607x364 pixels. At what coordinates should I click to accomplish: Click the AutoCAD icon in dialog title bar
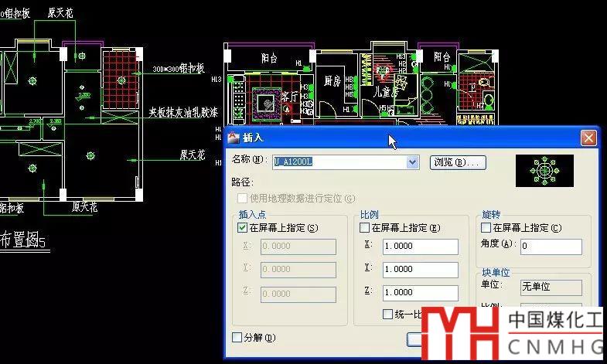point(234,138)
